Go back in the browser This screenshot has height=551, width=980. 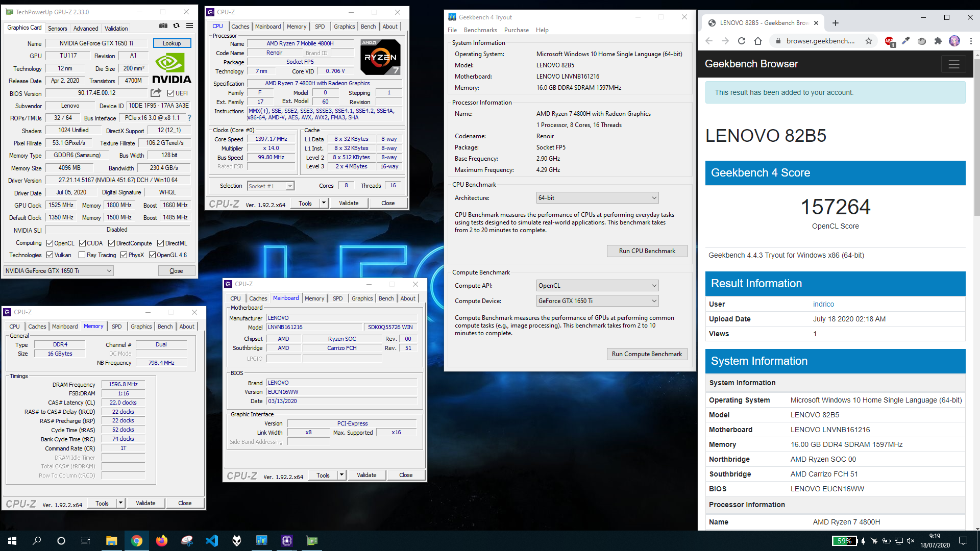click(x=709, y=41)
